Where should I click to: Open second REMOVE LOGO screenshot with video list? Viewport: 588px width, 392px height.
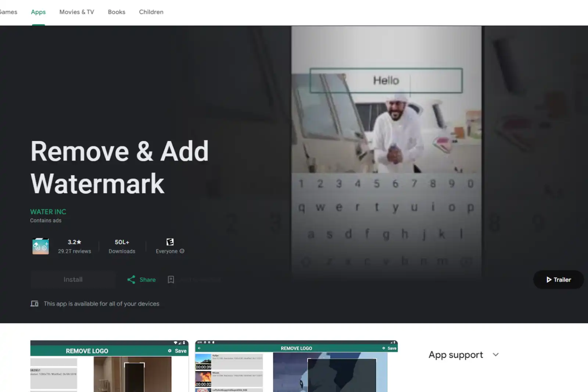[296, 366]
